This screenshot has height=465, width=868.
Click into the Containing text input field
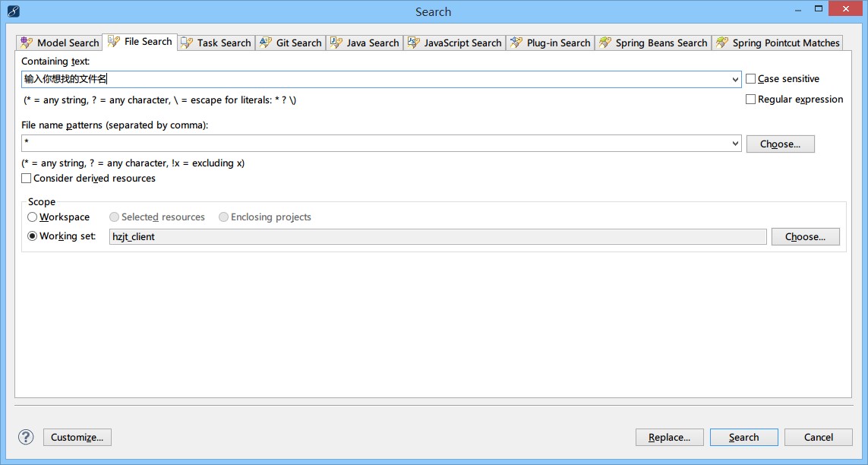(380, 79)
